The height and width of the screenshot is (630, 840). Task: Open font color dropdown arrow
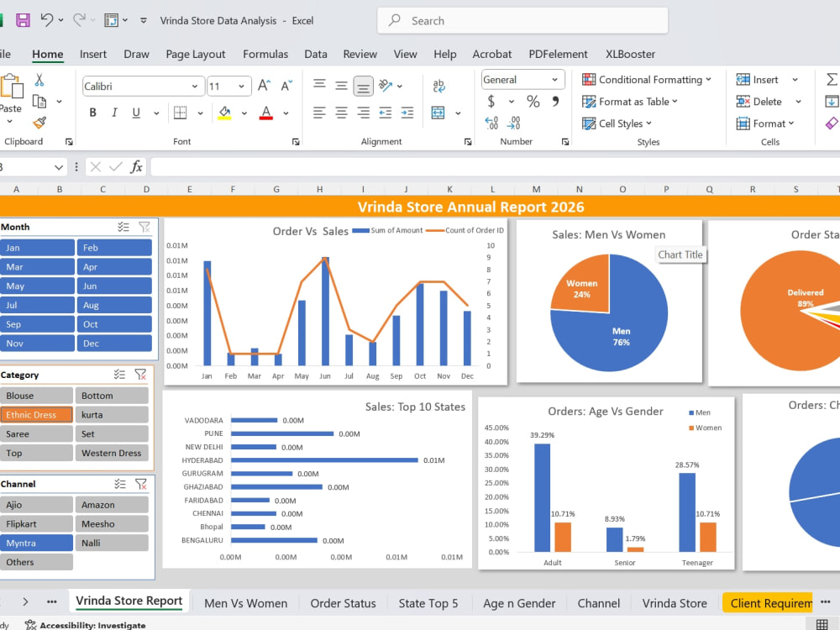pyautogui.click(x=286, y=113)
